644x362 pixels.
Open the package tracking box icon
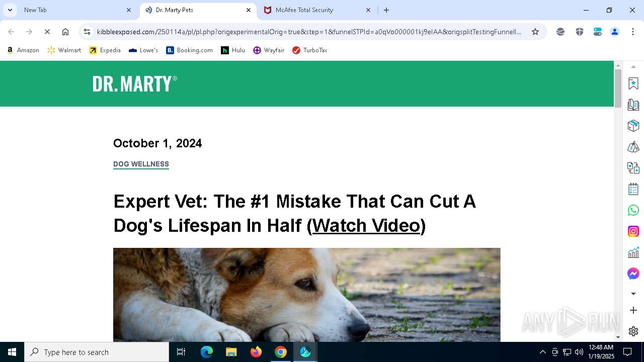click(x=633, y=126)
